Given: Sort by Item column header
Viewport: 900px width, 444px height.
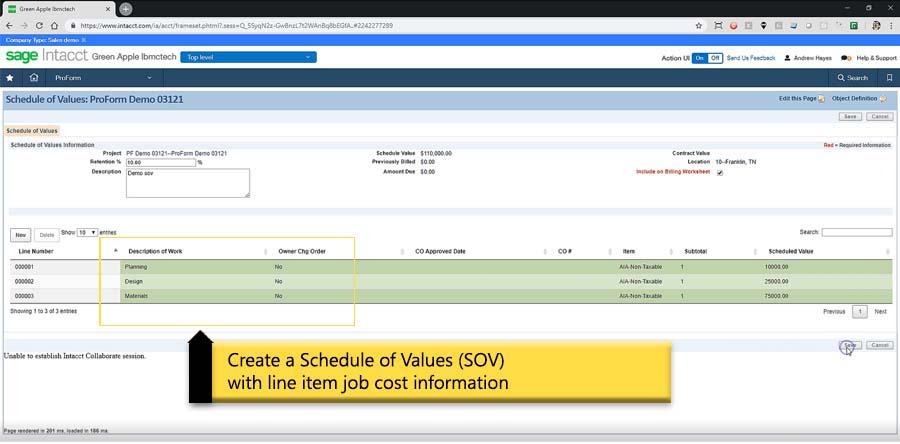Looking at the screenshot, I should coord(629,251).
